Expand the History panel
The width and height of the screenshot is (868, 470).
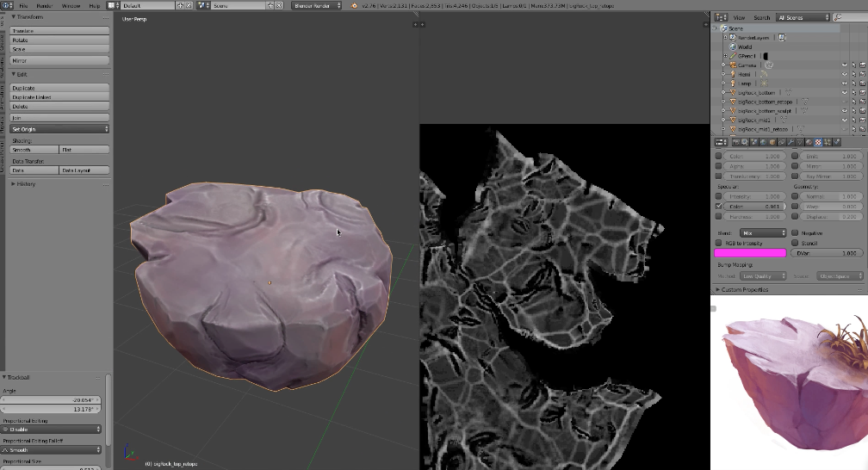(13, 184)
